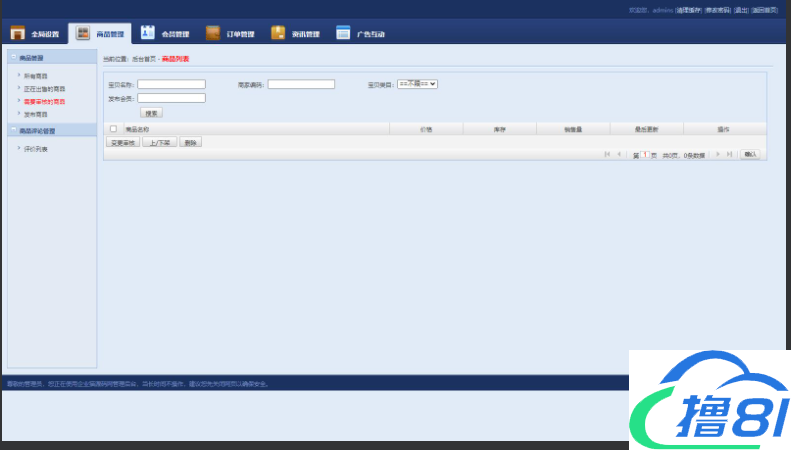The width and height of the screenshot is (791, 450).
Task: Collapse the 商品评论管理 sidebar section
Action: point(12,130)
